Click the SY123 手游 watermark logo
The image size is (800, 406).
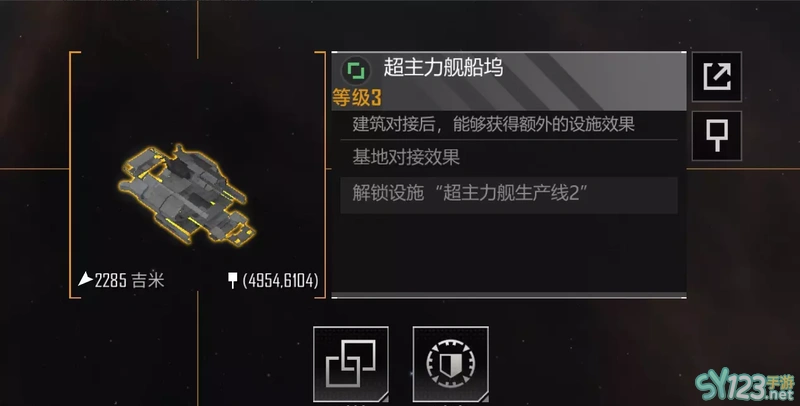point(745,386)
